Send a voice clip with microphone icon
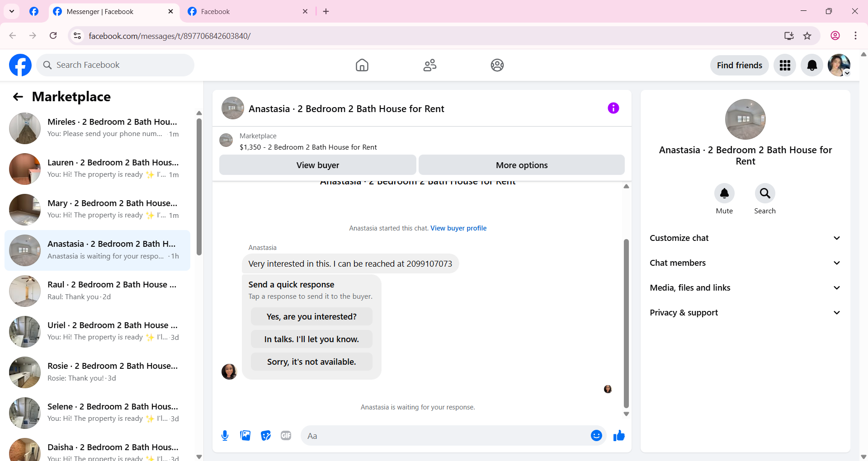868x461 pixels. click(x=225, y=436)
